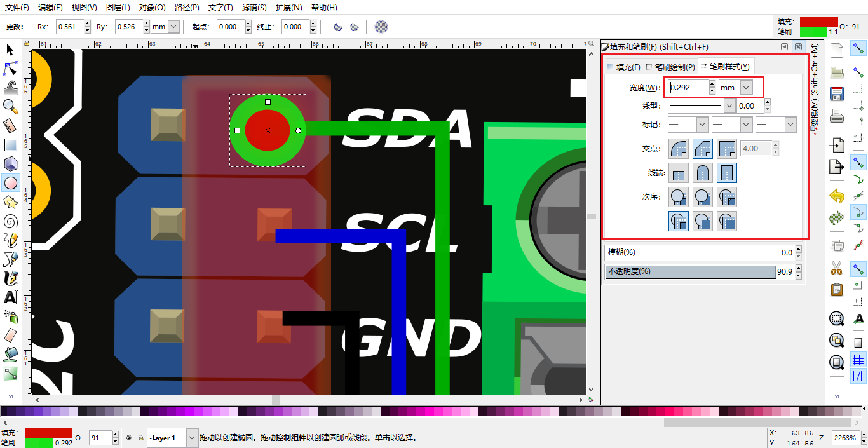Screen dimensions: 868x448
Task: Click the Export icon
Action: pyautogui.click(x=837, y=168)
